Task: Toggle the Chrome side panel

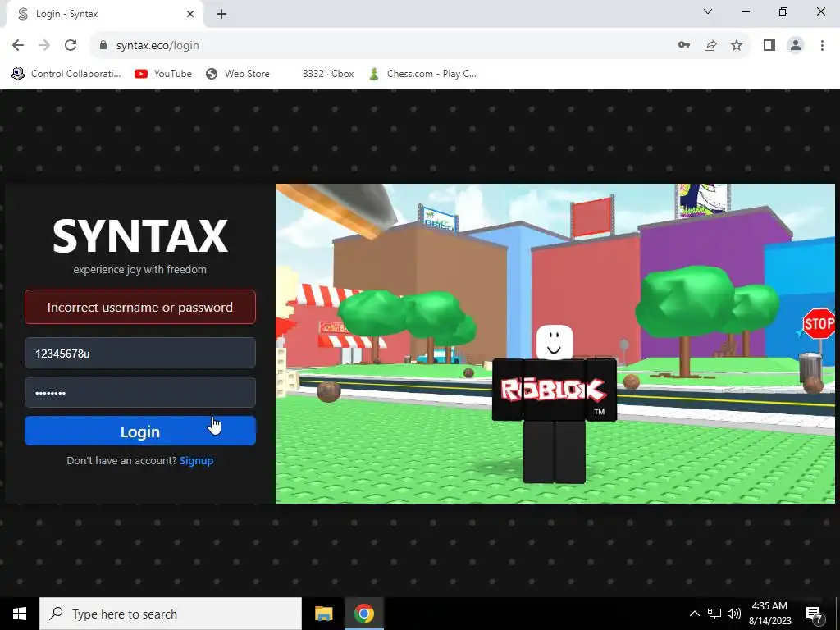Action: tap(769, 46)
